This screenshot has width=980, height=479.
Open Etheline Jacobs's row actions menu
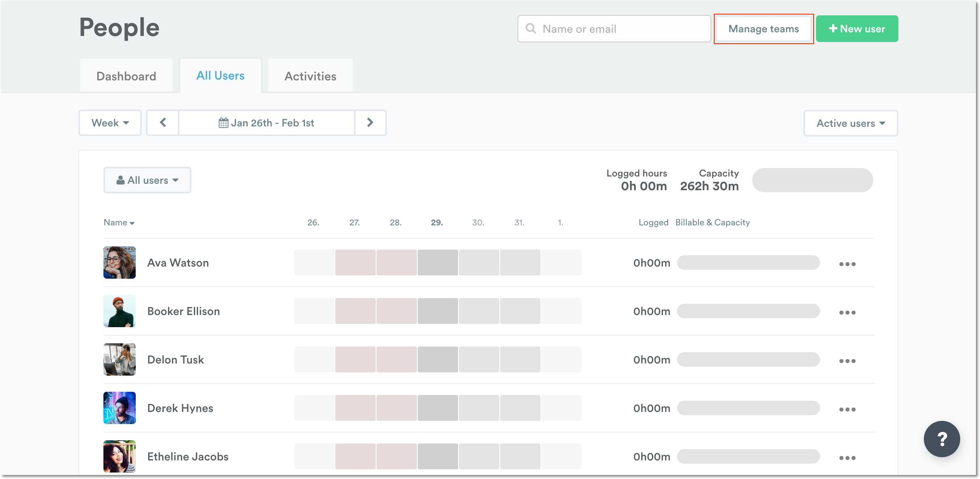click(x=848, y=458)
